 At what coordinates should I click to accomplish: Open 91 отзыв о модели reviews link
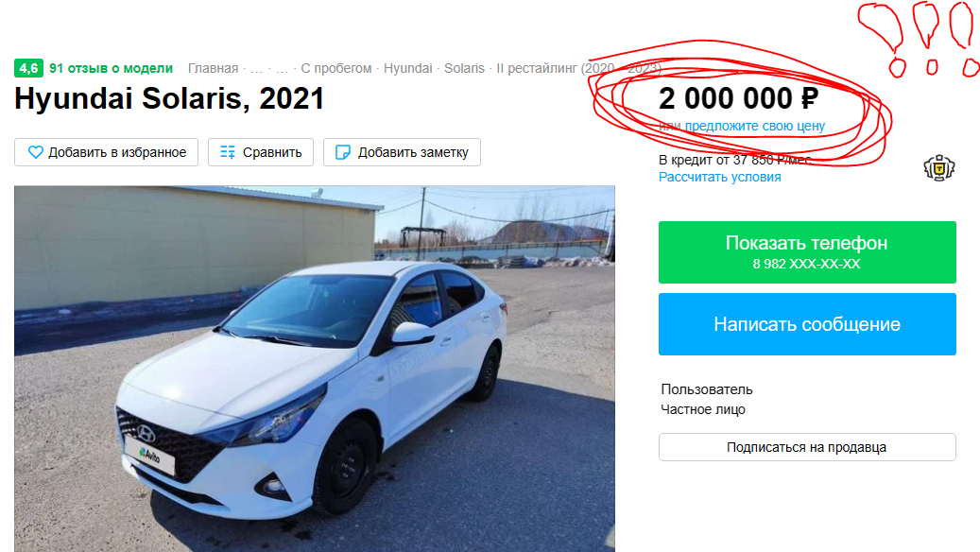[x=111, y=68]
